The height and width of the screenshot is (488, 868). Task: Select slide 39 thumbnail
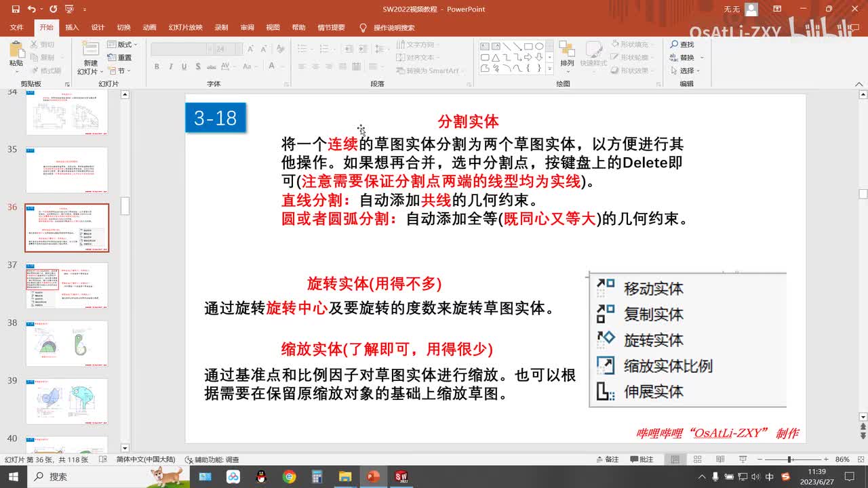[66, 401]
